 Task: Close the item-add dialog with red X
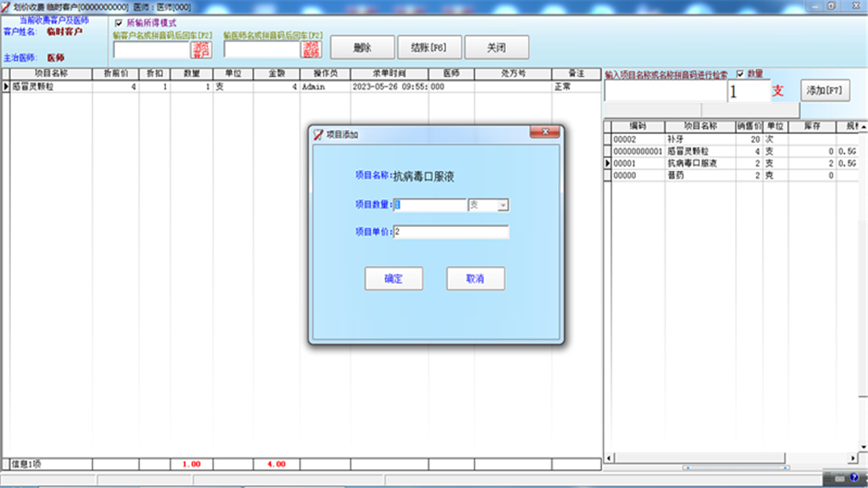[x=544, y=133]
